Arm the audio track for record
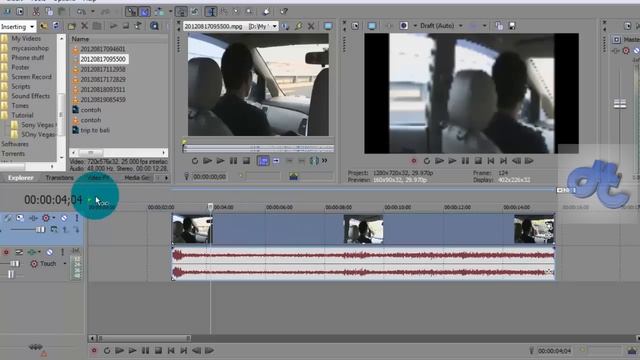This screenshot has width=640, height=360. coord(6,252)
